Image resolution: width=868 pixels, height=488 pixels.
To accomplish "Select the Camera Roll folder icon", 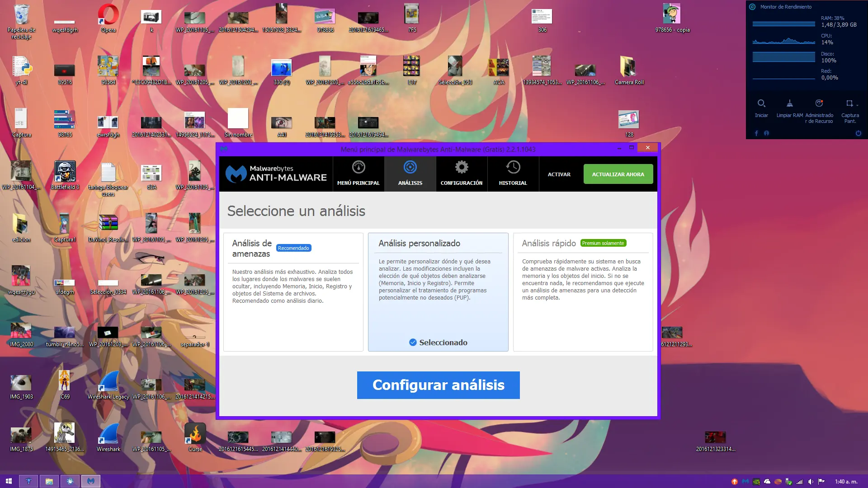I will tap(629, 70).
